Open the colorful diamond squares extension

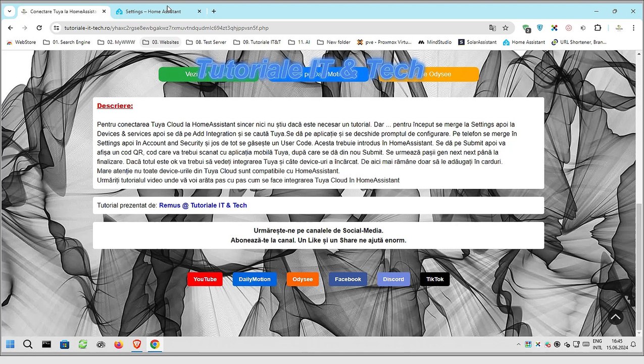point(554,28)
